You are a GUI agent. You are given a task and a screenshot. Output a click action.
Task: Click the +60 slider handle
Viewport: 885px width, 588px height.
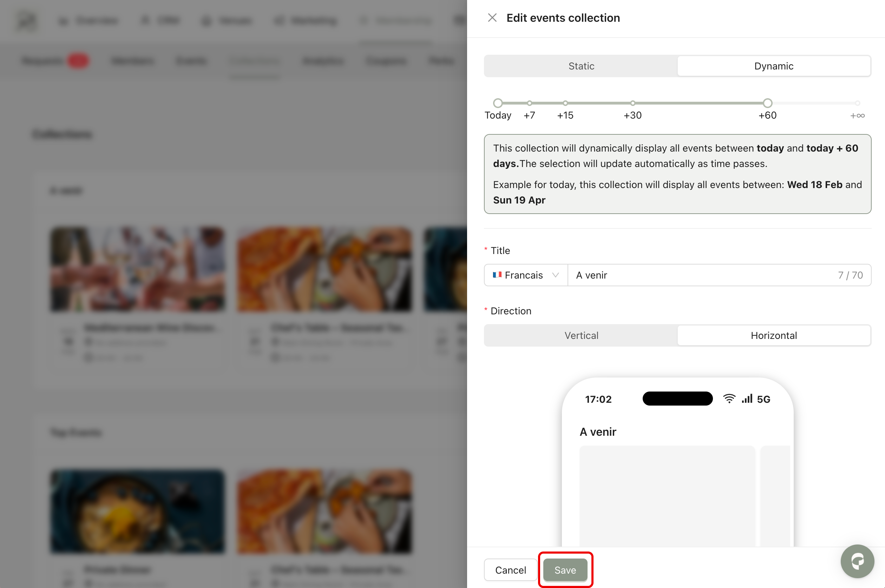[x=767, y=103]
